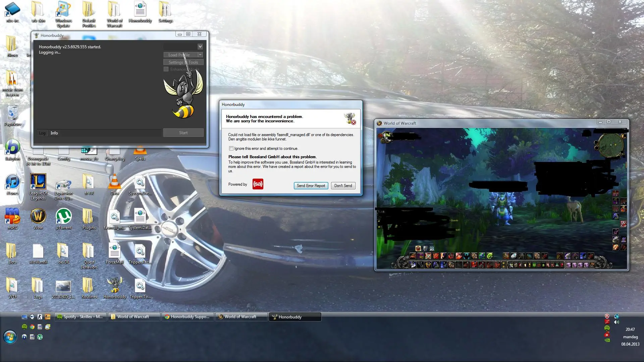Image resolution: width=644 pixels, height=362 pixels.
Task: Select the nbs irc desktop icon
Action: [12, 12]
